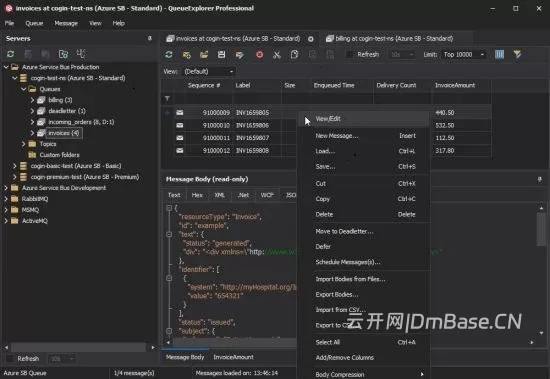This screenshot has height=379, width=550.
Task: Toggle the Refresh checkbox under Servers panel
Action: (11, 359)
